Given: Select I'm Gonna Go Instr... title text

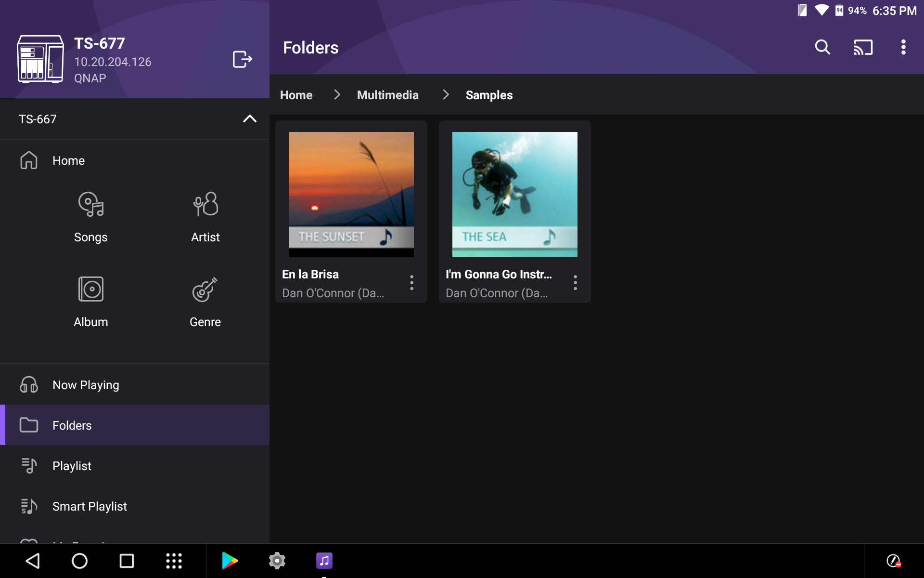Looking at the screenshot, I should point(499,274).
